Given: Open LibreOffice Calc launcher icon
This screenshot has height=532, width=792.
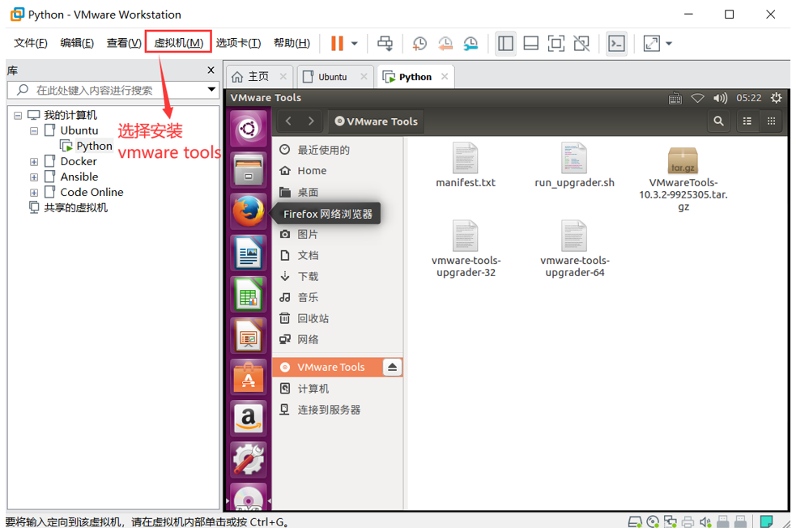Looking at the screenshot, I should pos(248,294).
